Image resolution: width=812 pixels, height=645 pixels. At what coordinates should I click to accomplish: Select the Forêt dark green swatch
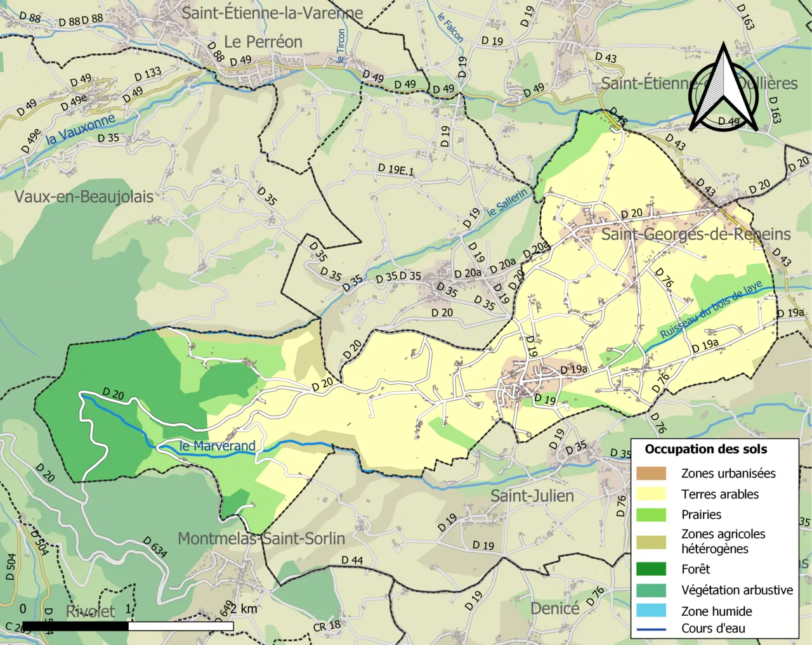652,569
